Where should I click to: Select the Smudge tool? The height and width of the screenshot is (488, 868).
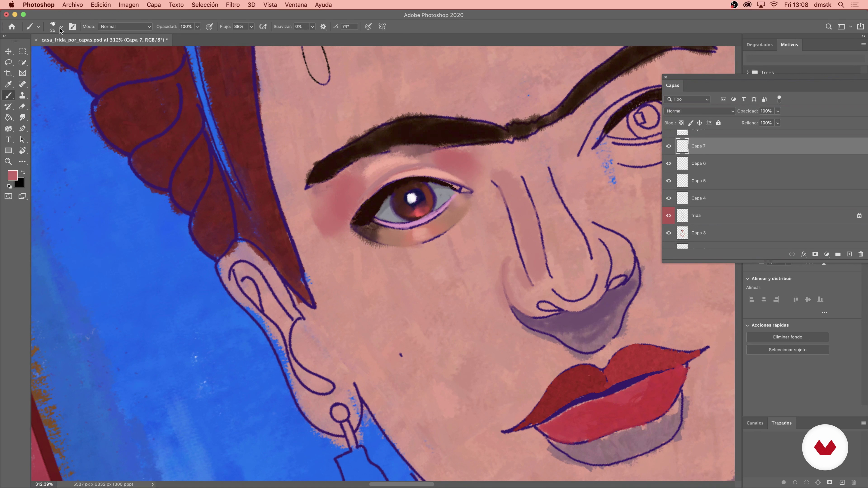pos(22,117)
